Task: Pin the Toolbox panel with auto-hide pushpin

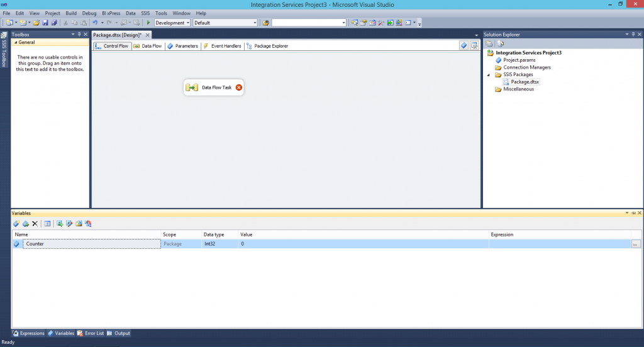Action: [79, 34]
